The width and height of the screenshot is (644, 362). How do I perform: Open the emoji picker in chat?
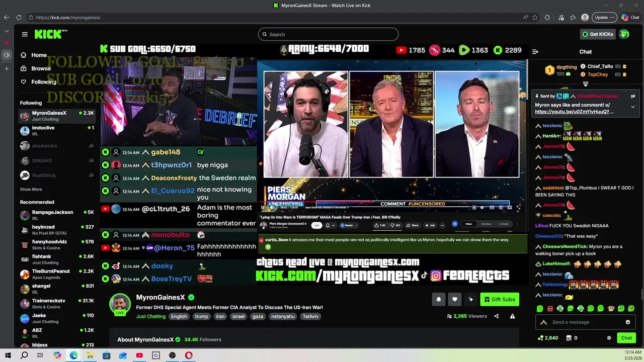628,322
